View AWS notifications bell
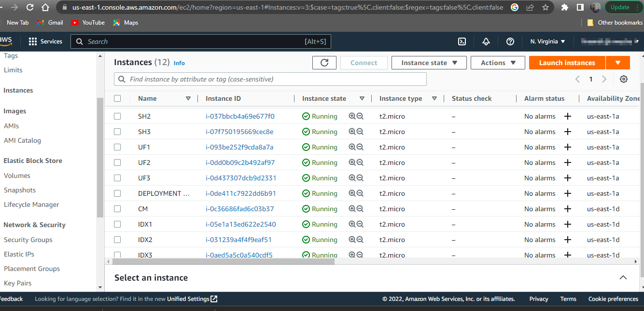644x311 pixels. (486, 41)
